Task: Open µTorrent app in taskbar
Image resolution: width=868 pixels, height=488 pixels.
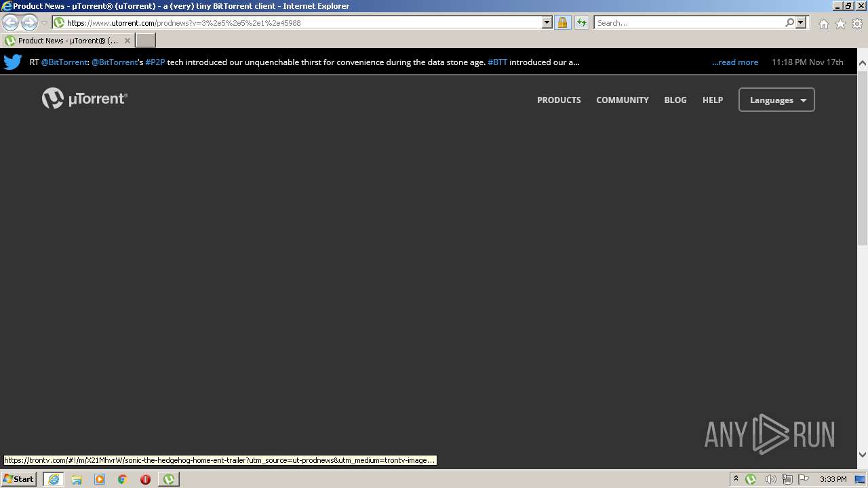Action: tap(169, 479)
